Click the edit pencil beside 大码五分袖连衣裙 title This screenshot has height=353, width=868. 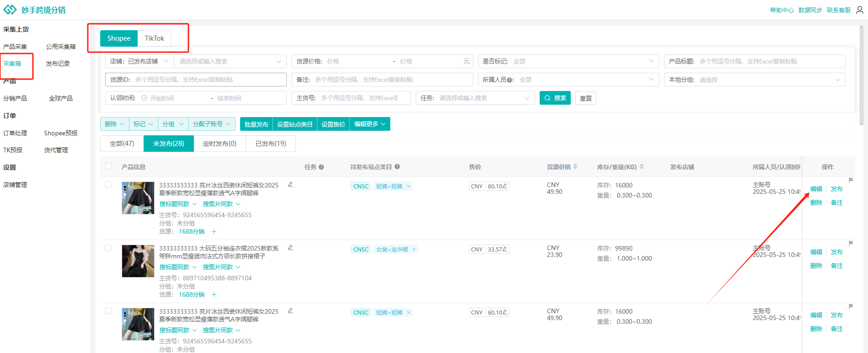tap(290, 248)
